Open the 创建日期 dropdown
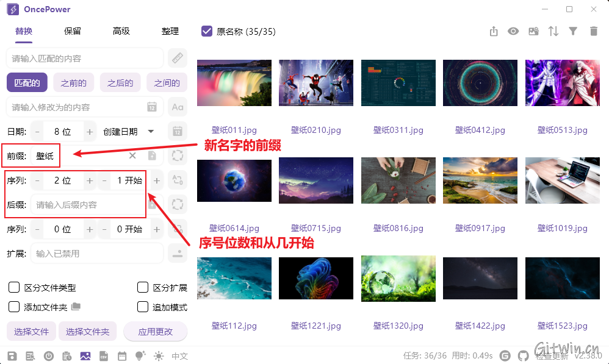Screen dimensions: 609x364 click(x=129, y=132)
